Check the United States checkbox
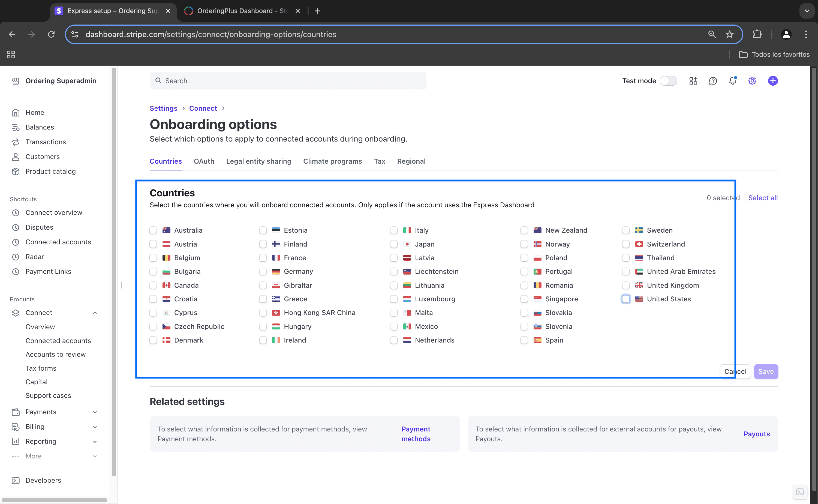 click(626, 299)
